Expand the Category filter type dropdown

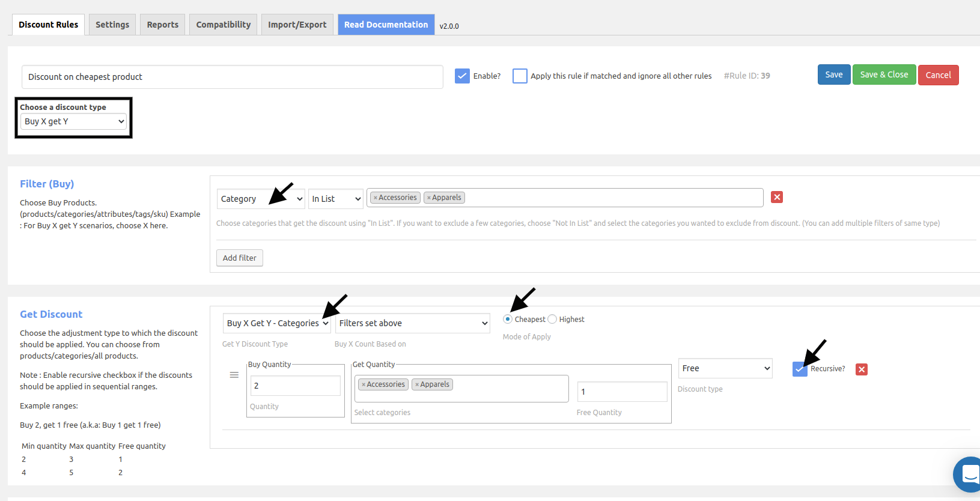pyautogui.click(x=261, y=199)
